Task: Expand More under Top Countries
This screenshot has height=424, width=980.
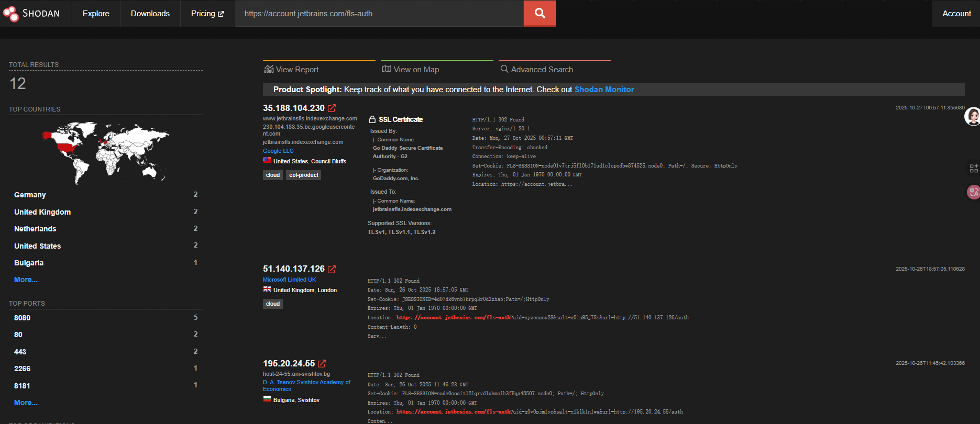Action: point(26,280)
